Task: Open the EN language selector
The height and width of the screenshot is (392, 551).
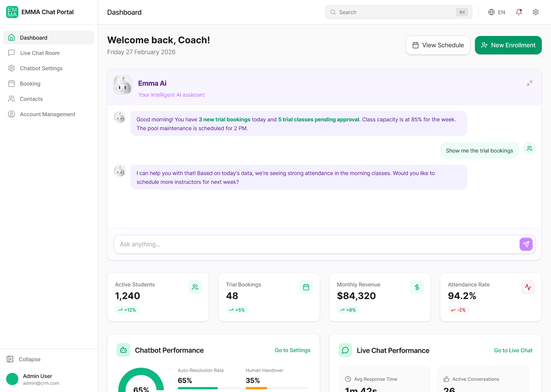Action: [x=496, y=12]
